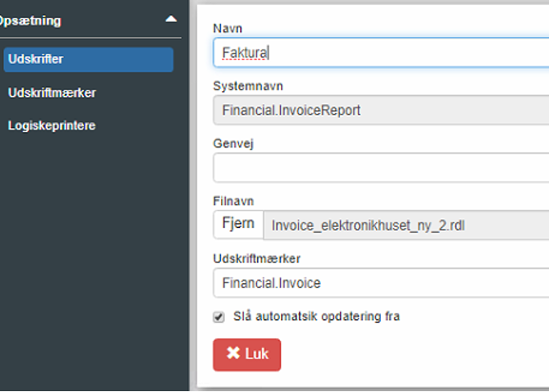Screen dimensions: 549x392
Task: Click the Filnavn label
Action: click(x=234, y=201)
